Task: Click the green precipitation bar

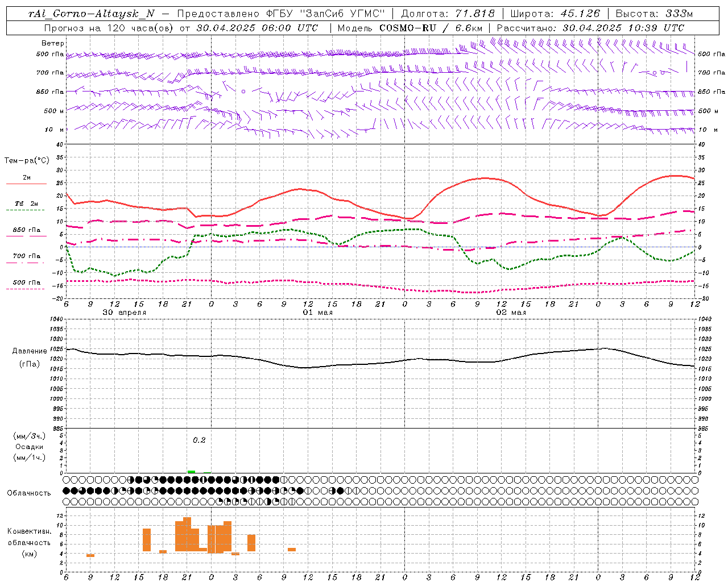Action: coord(191,471)
